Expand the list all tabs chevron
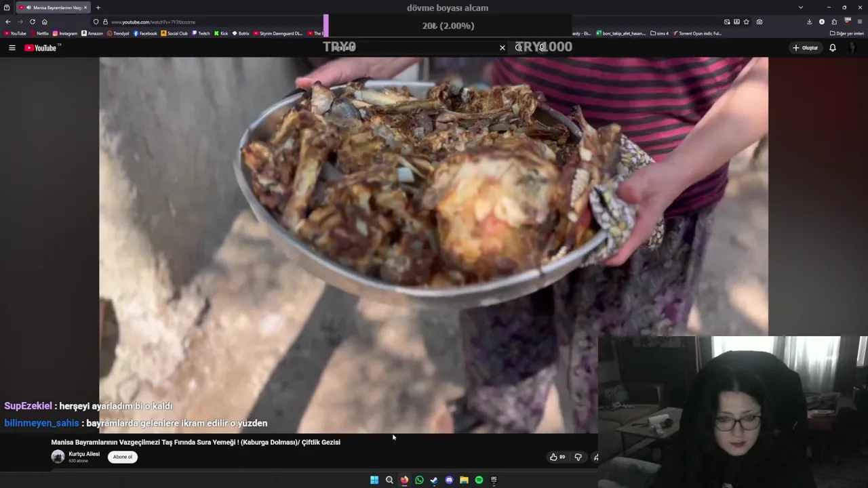This screenshot has height=488, width=868. (x=801, y=7)
